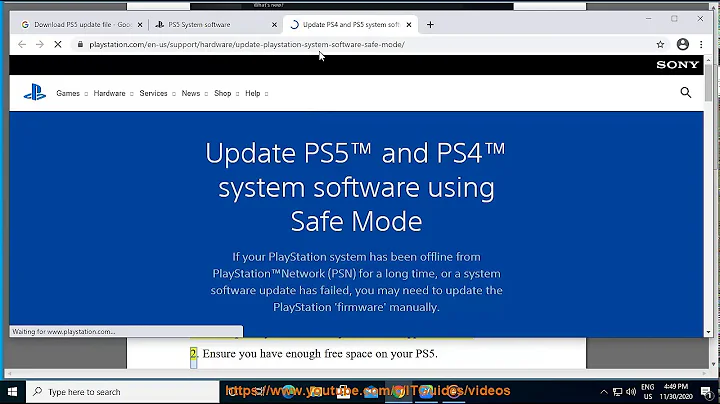
Task: Close the Update PS4 and PS5 tab
Action: 409,25
